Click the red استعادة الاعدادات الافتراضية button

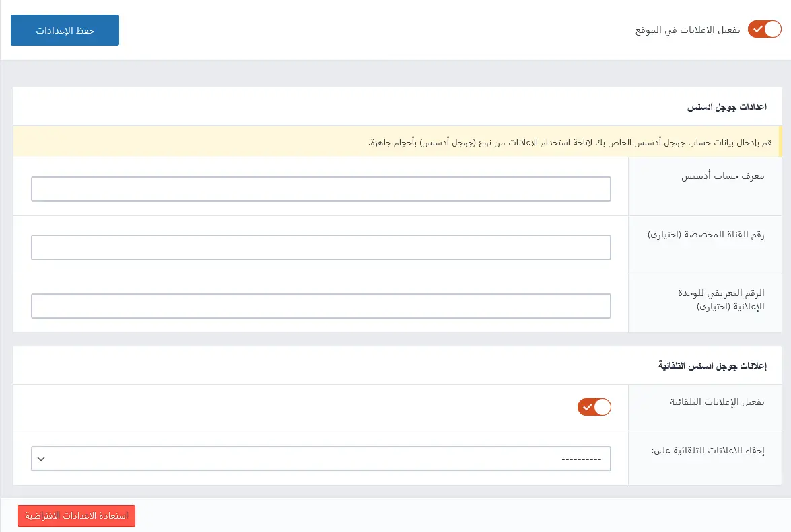click(x=76, y=516)
